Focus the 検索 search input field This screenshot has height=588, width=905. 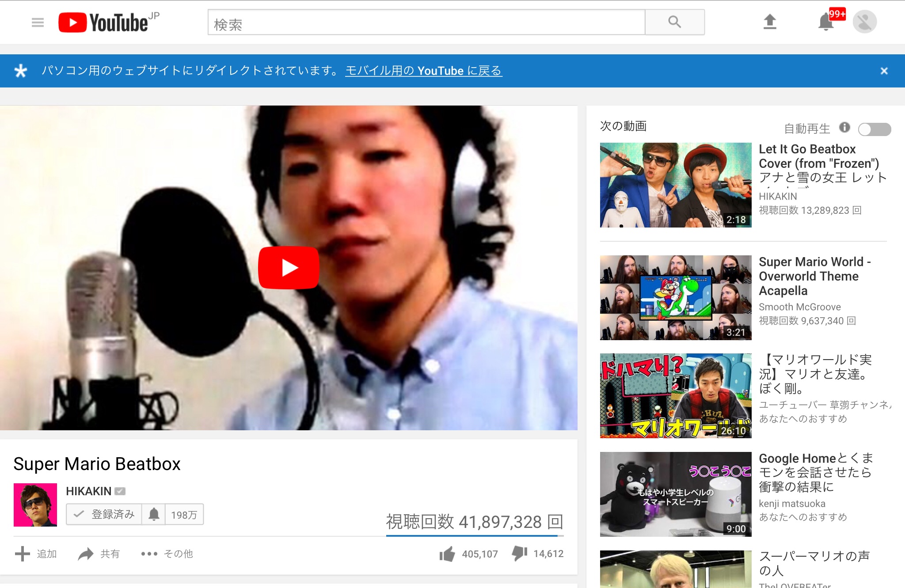point(426,22)
